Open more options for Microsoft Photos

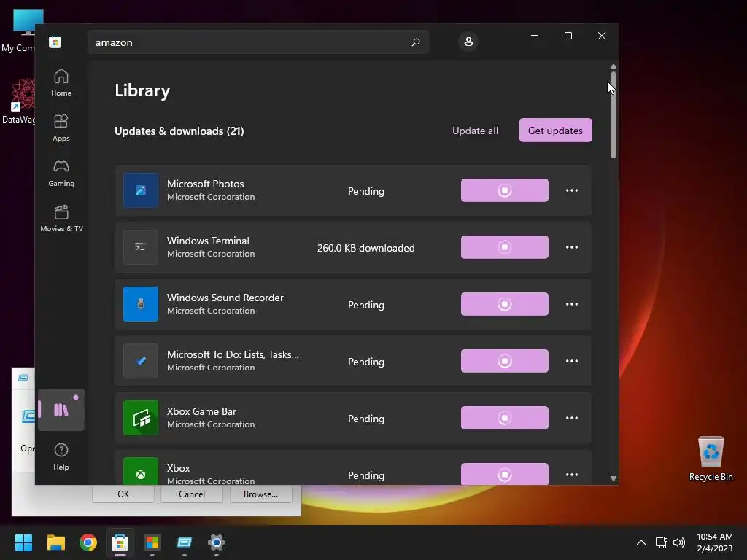pos(572,190)
